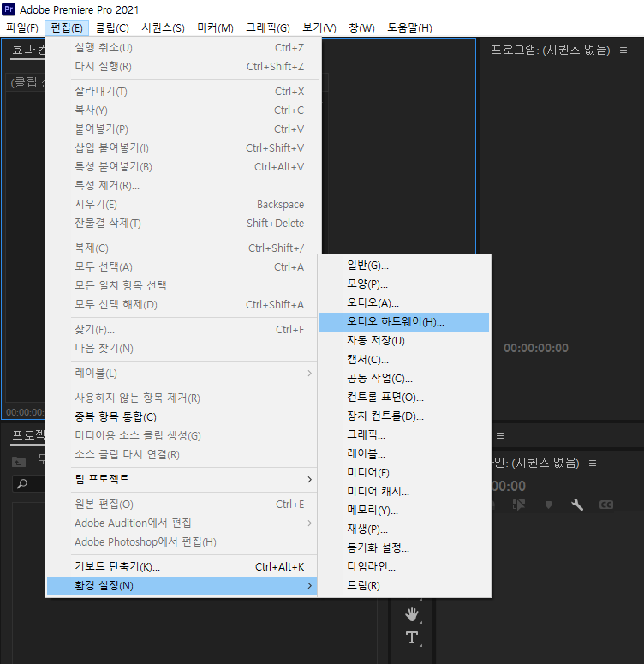Click 잘라내기(T) menu item
The image size is (644, 664).
[182, 91]
